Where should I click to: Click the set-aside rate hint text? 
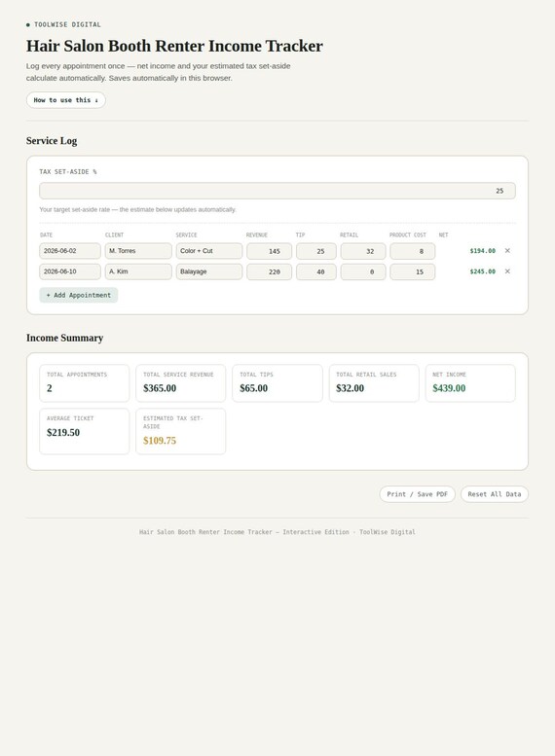138,210
